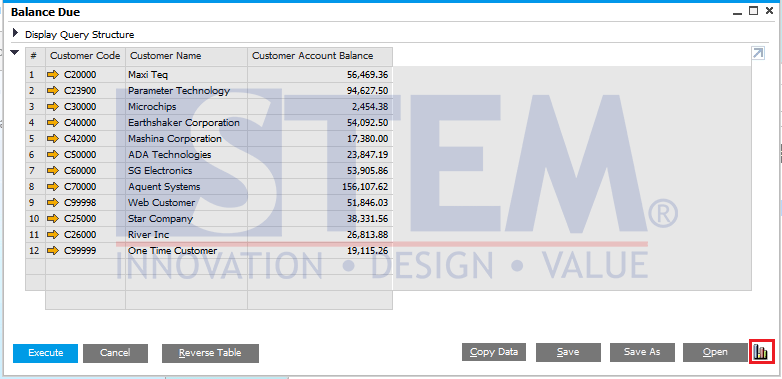The height and width of the screenshot is (379, 782).
Task: Select row number 12
Action: tap(35, 250)
